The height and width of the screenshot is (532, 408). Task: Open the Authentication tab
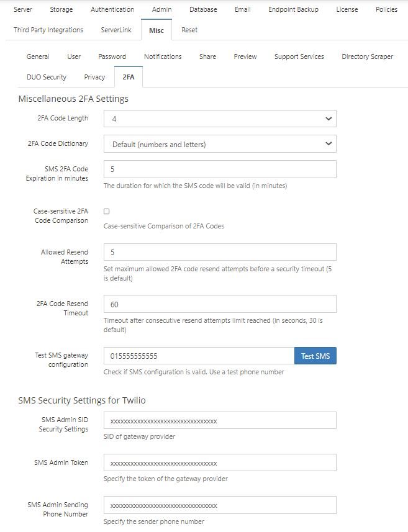point(112,9)
